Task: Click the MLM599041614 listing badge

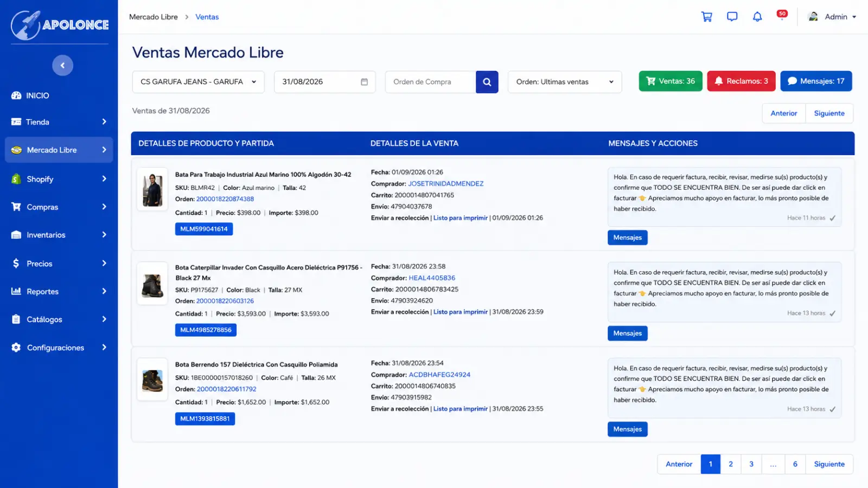Action: pyautogui.click(x=204, y=229)
